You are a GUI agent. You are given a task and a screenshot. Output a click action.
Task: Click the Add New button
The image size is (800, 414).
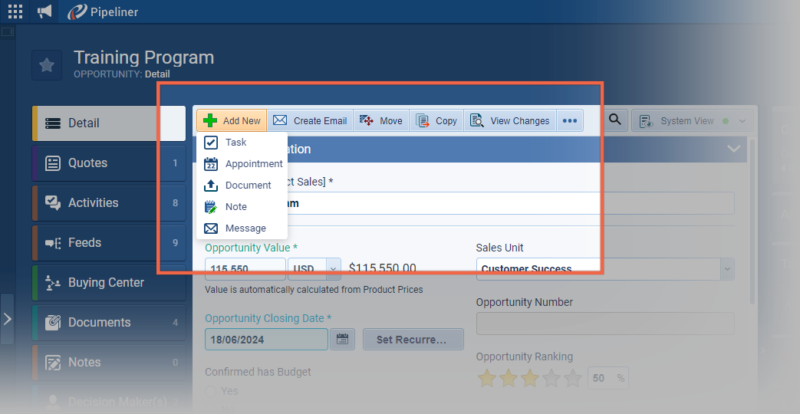tap(232, 121)
